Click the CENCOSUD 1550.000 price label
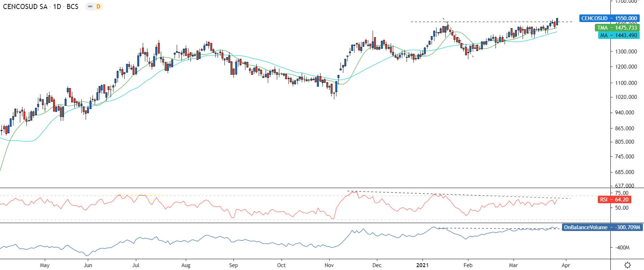The height and width of the screenshot is (270, 644). tap(609, 18)
